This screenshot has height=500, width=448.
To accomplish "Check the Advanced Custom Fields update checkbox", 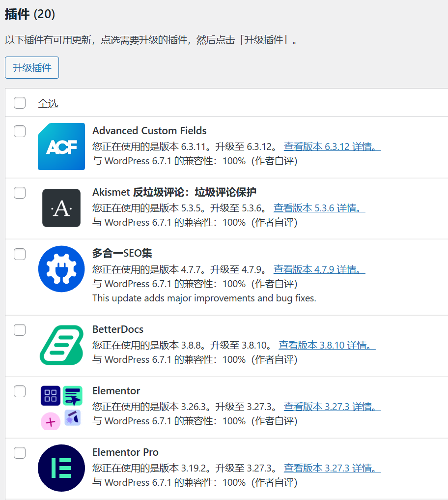I will pyautogui.click(x=19, y=131).
